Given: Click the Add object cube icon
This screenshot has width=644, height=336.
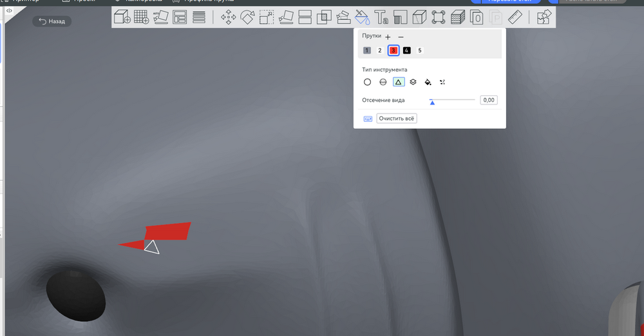Looking at the screenshot, I should [x=122, y=17].
